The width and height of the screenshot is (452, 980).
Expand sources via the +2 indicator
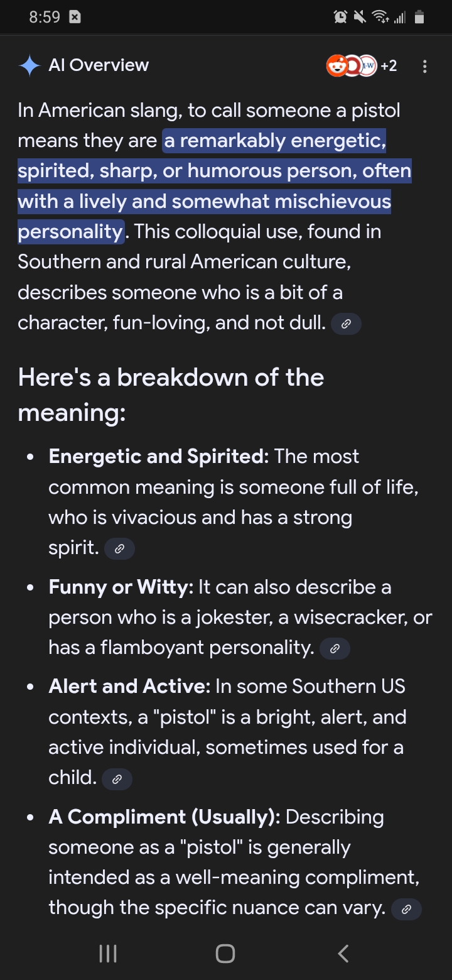tap(389, 66)
